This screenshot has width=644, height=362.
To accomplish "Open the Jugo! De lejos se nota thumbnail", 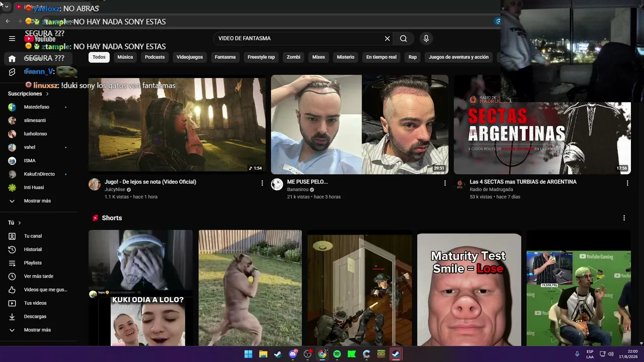I will [x=177, y=124].
